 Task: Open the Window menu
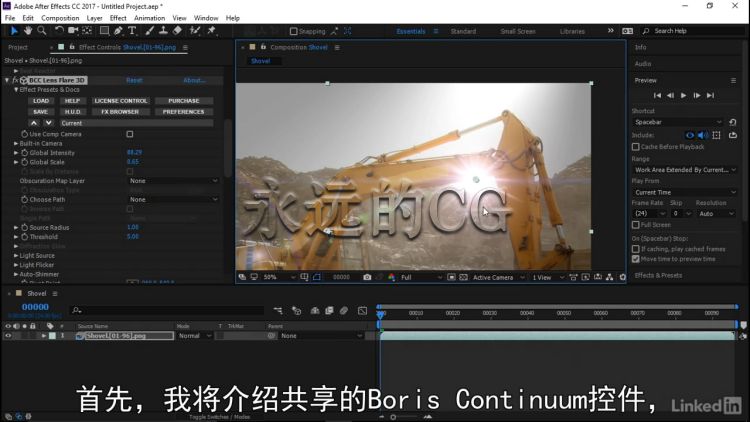(206, 18)
